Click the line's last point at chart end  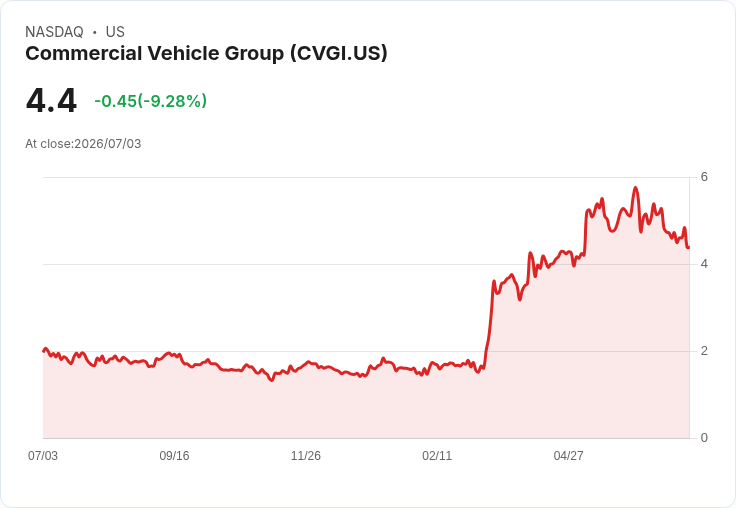tap(688, 247)
